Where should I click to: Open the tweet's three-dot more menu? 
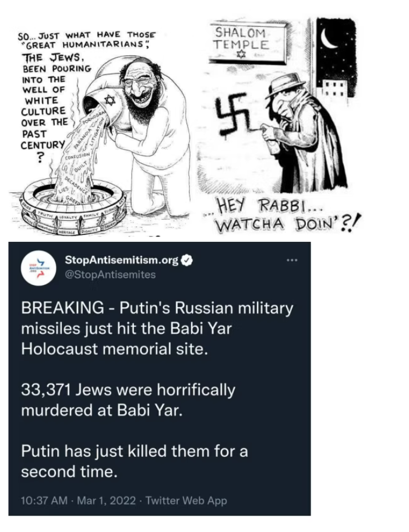(292, 260)
